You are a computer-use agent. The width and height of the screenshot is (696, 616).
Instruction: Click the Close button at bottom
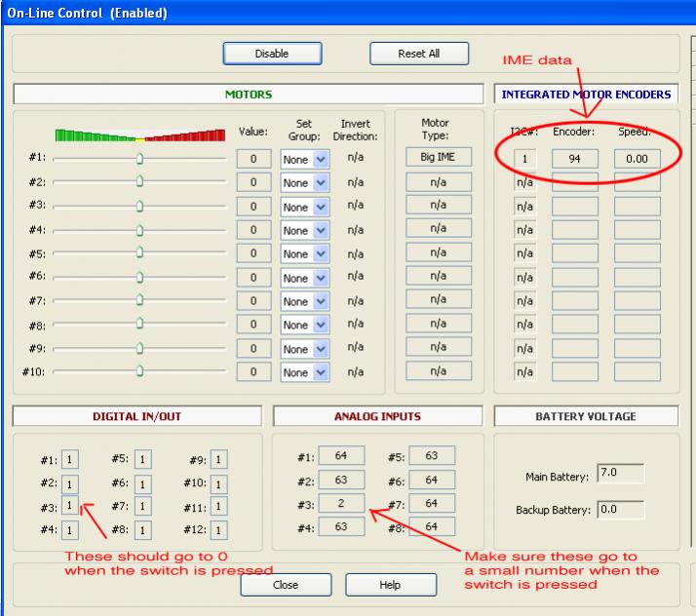click(286, 585)
